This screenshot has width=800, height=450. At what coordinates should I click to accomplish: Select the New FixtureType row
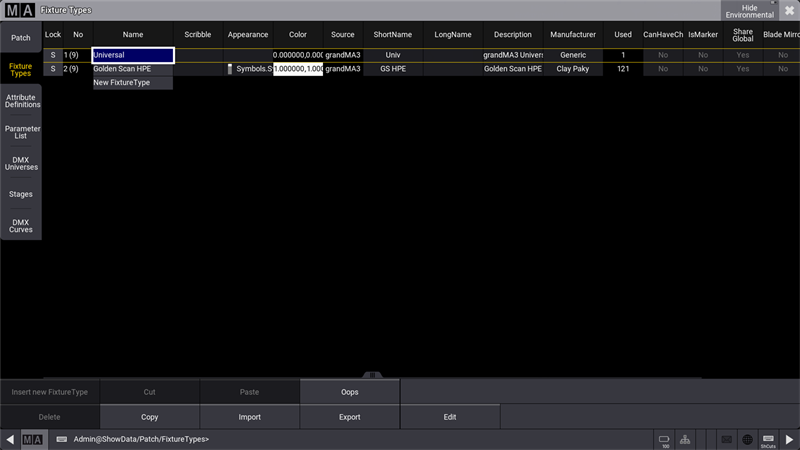pos(132,83)
